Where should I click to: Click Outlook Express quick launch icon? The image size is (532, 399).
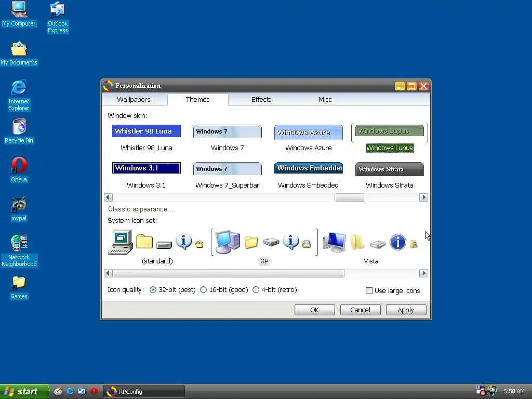[82, 391]
